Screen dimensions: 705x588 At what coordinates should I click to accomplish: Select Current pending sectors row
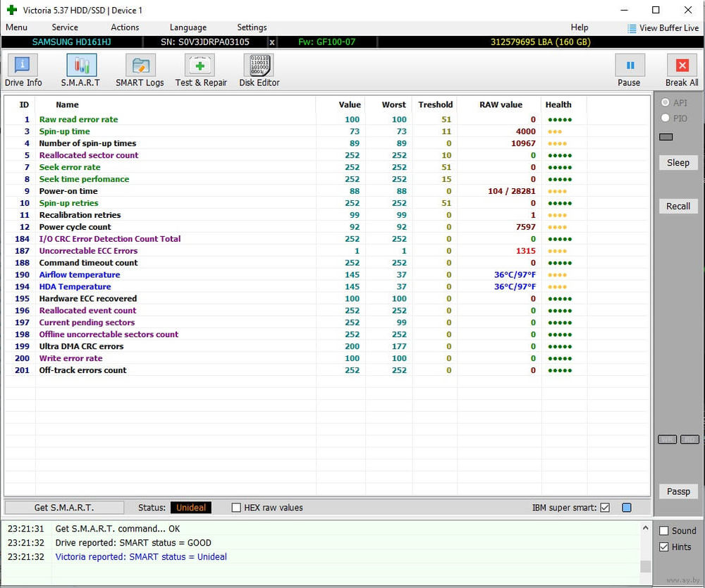click(327, 322)
